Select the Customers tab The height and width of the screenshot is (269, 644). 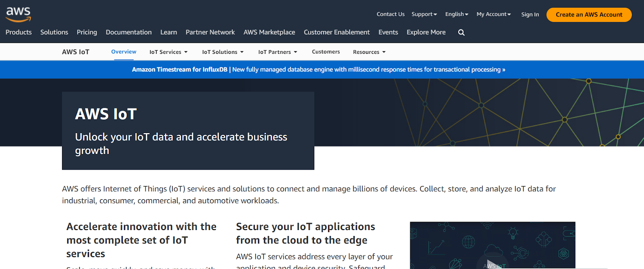[x=326, y=52]
